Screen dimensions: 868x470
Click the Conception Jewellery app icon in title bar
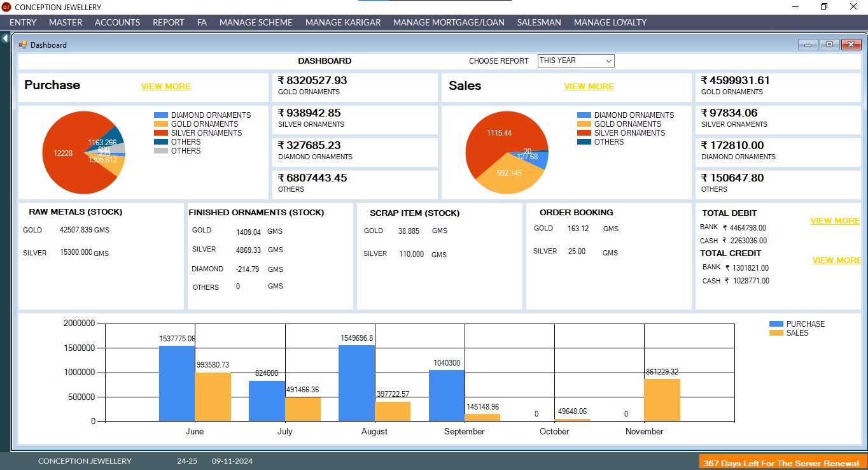pos(6,7)
